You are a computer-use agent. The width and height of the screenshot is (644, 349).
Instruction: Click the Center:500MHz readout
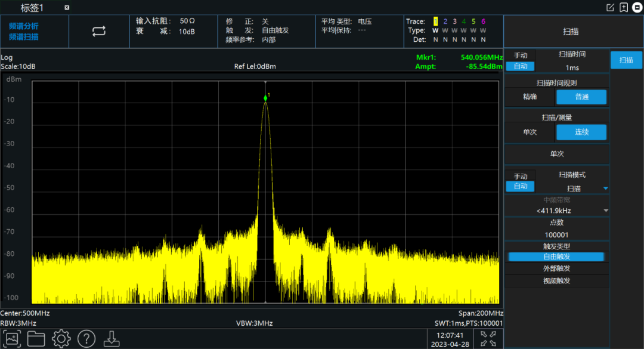[x=25, y=313]
